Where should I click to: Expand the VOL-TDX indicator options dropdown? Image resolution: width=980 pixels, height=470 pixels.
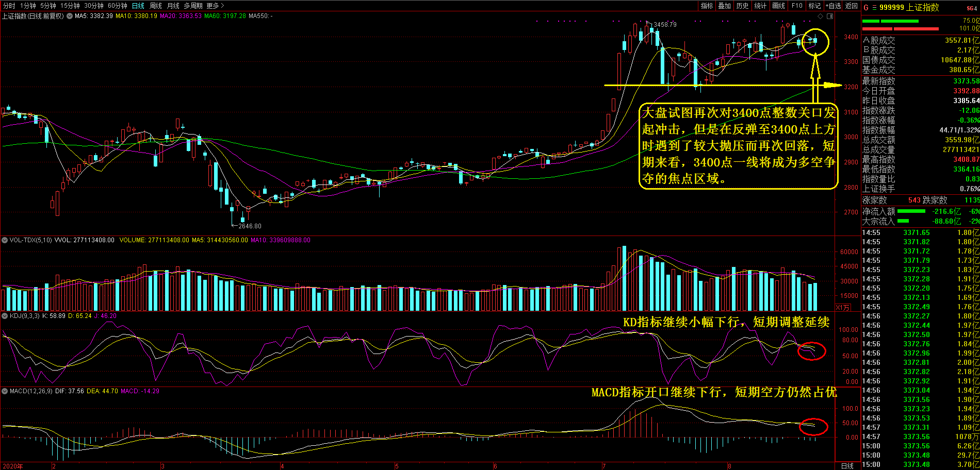(x=5, y=240)
